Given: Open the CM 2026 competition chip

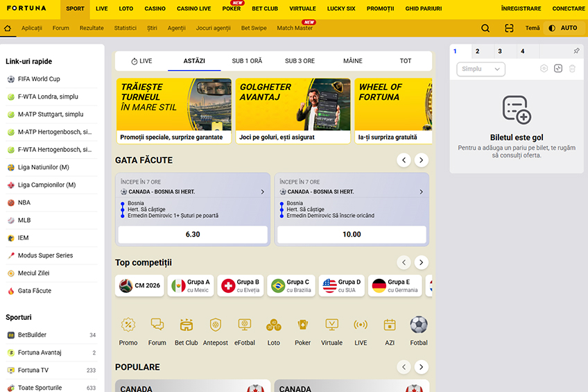Looking at the screenshot, I should pyautogui.click(x=139, y=285).
